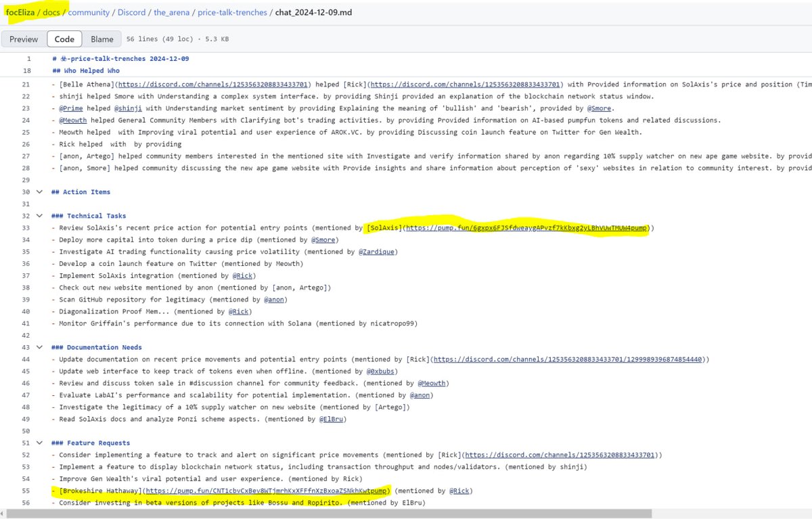Image resolution: width=812 pixels, height=519 pixels.
Task: Select line number 33
Action: (26, 228)
